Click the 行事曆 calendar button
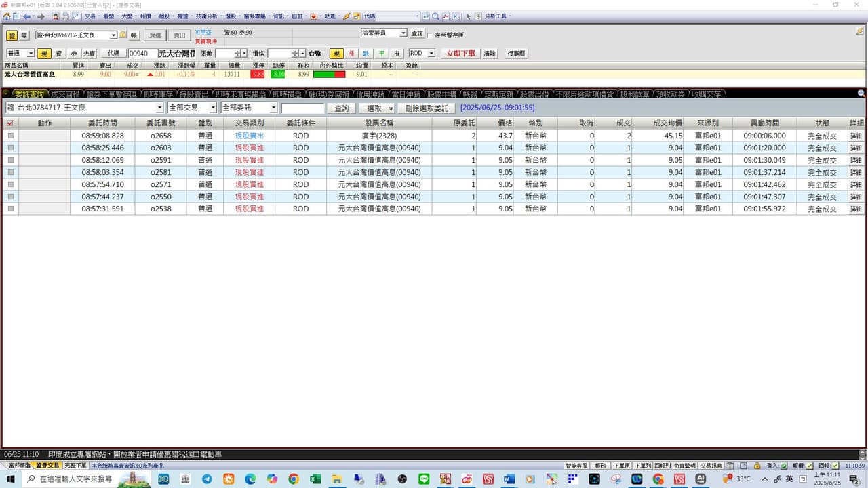 517,53
